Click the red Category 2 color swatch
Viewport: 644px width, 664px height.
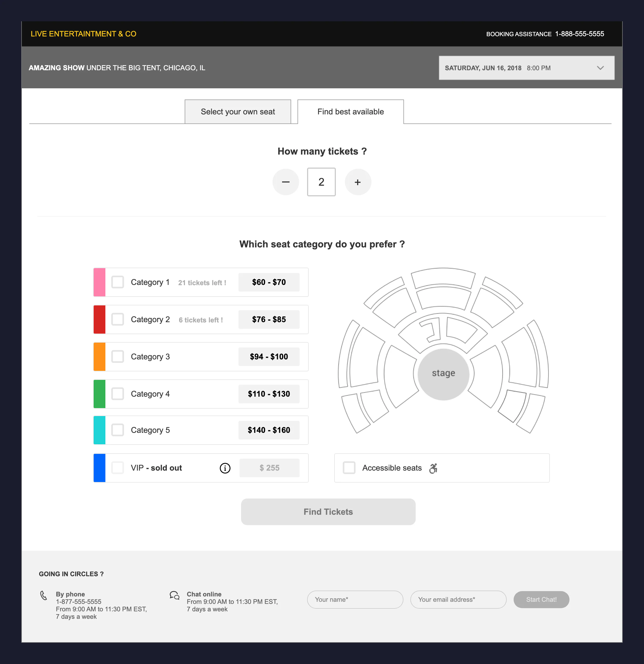point(99,319)
